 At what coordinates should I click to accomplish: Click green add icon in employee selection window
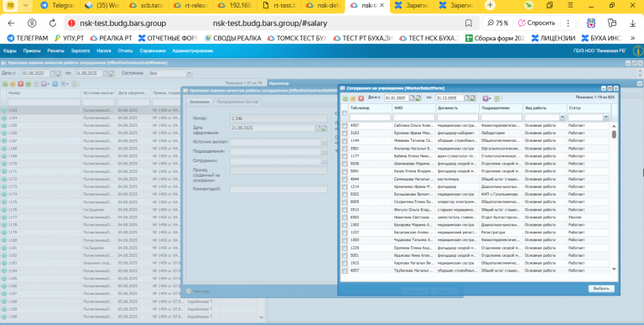point(345,98)
